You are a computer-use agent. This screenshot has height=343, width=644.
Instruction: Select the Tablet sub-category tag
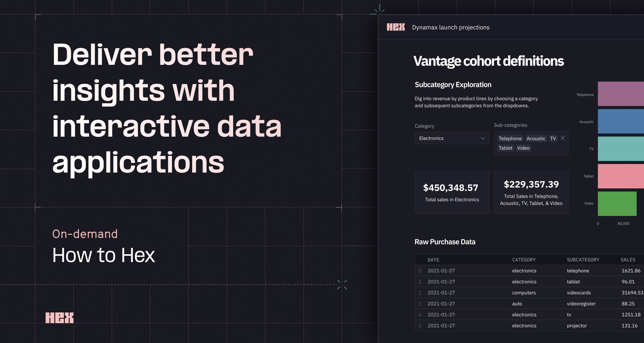505,148
